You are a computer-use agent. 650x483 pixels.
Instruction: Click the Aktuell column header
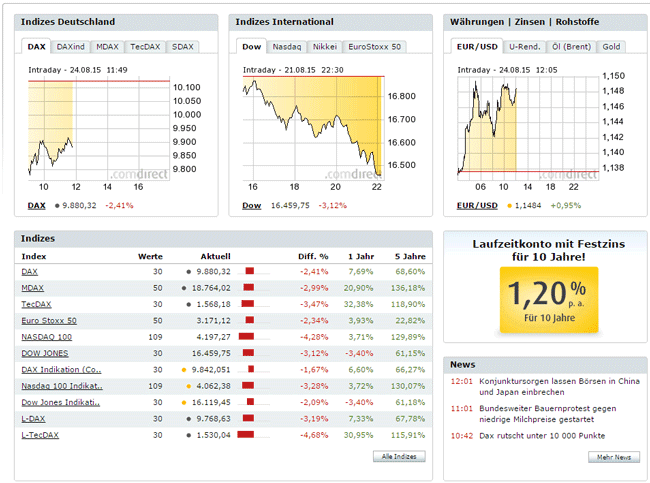(216, 256)
